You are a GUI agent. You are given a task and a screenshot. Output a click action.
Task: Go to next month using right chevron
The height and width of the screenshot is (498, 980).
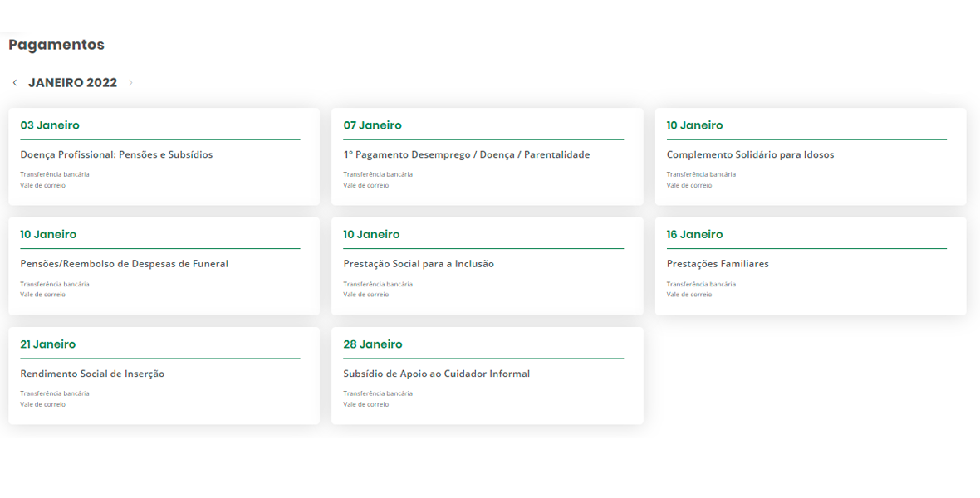(130, 83)
